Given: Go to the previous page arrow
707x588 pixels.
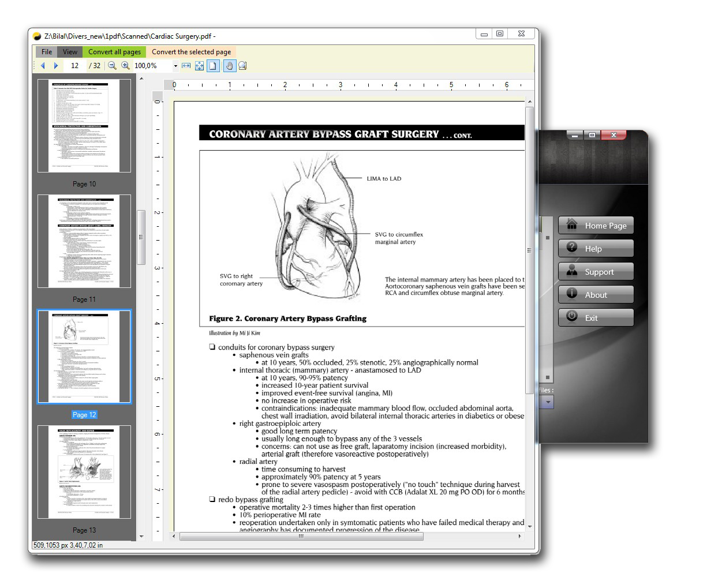Looking at the screenshot, I should (x=43, y=66).
